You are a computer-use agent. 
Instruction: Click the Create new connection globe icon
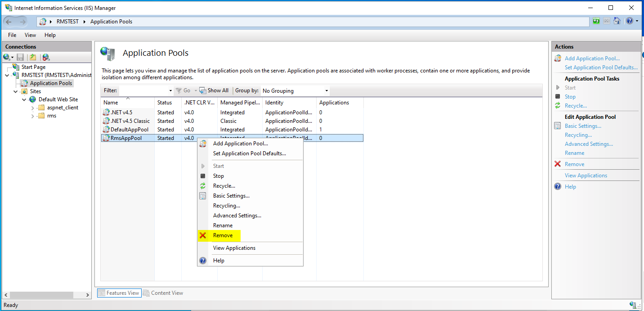click(x=6, y=57)
